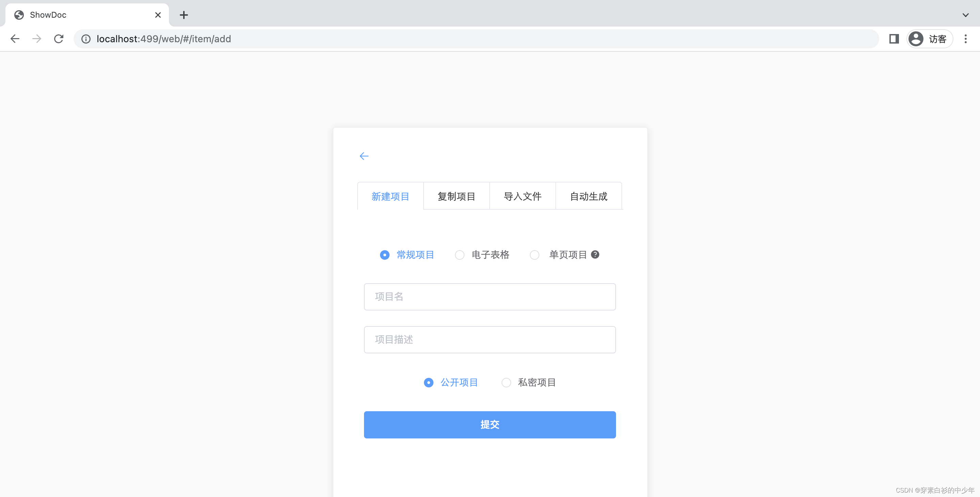Click the browser reload icon
The height and width of the screenshot is (497, 980).
point(59,39)
